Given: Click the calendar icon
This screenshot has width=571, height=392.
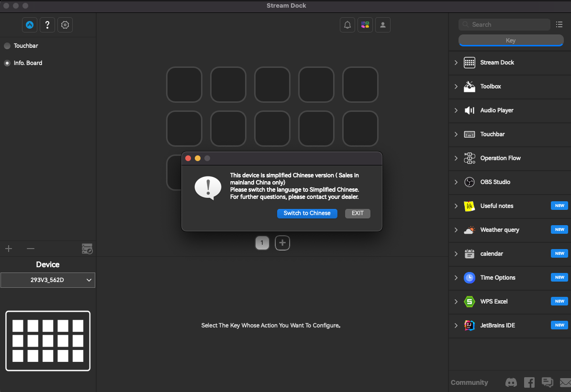Looking at the screenshot, I should [x=470, y=254].
